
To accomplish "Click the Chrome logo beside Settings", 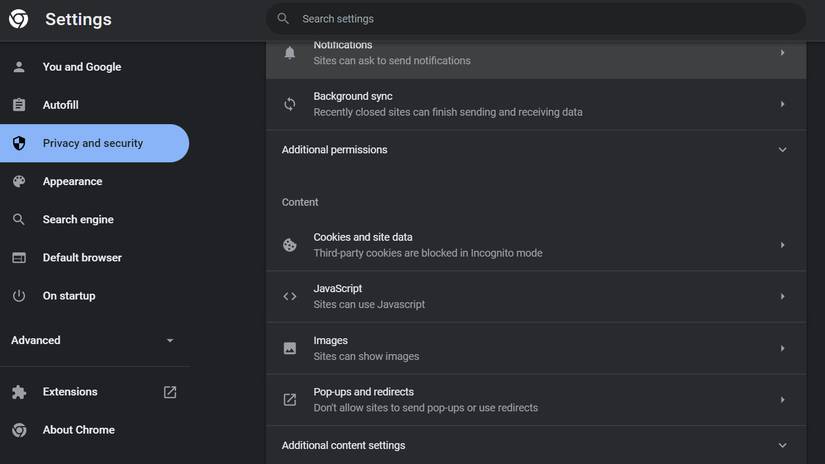I will coord(19,19).
